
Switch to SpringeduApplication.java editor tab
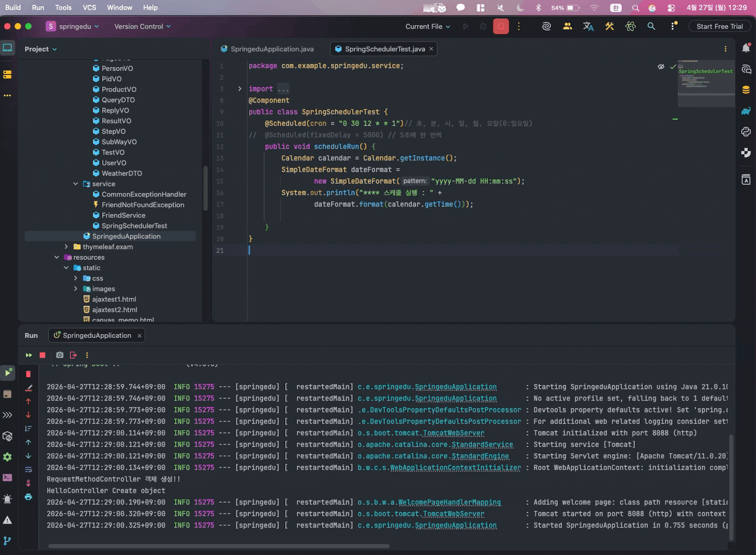click(x=267, y=49)
